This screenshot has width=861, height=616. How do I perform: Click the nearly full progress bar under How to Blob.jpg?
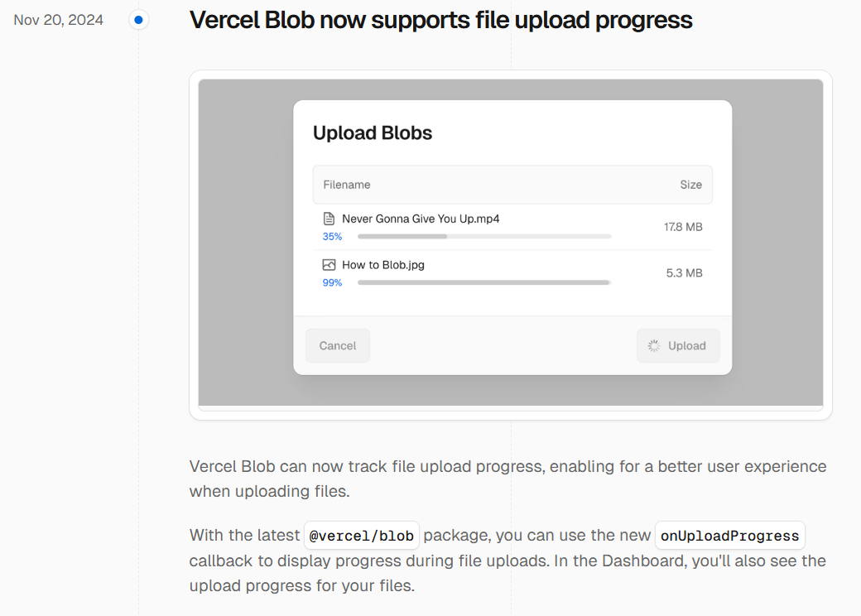tap(483, 282)
